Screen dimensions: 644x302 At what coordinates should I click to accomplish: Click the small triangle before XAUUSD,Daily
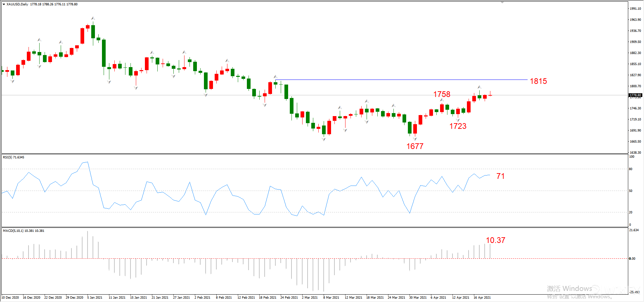[4, 4]
